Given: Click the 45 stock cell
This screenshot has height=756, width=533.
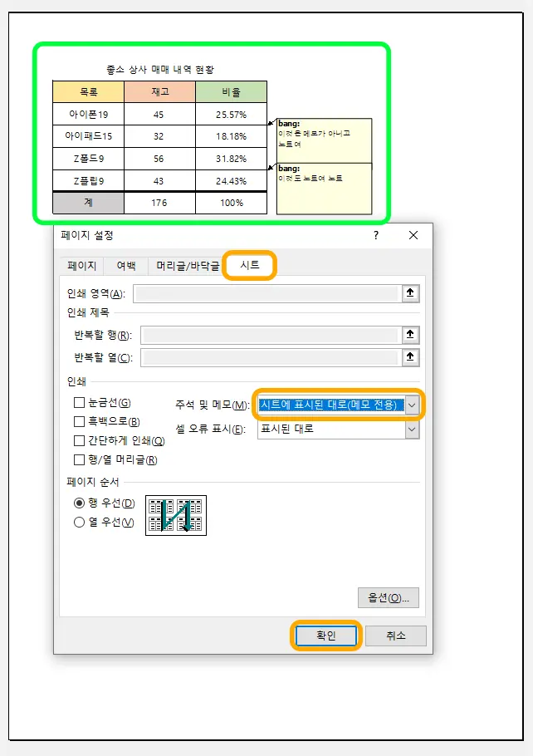Looking at the screenshot, I should click(159, 115).
